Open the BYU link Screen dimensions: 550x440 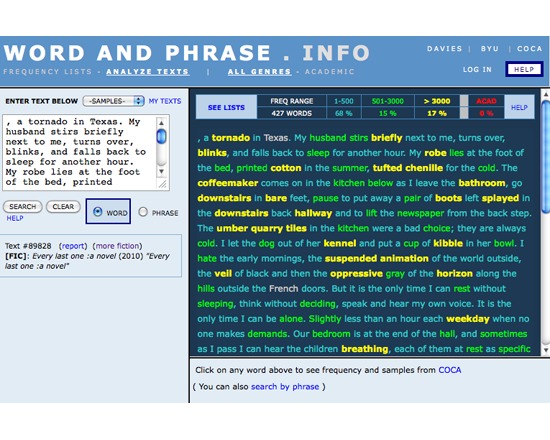[490, 49]
